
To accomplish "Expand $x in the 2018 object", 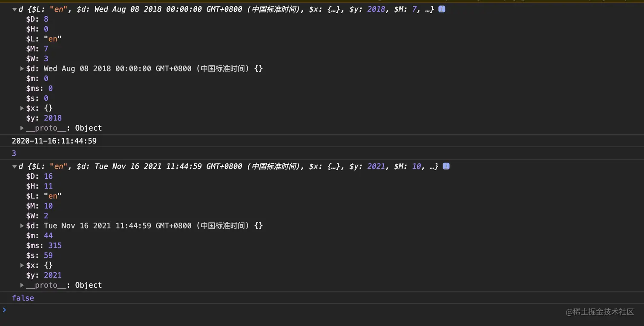I will [22, 108].
